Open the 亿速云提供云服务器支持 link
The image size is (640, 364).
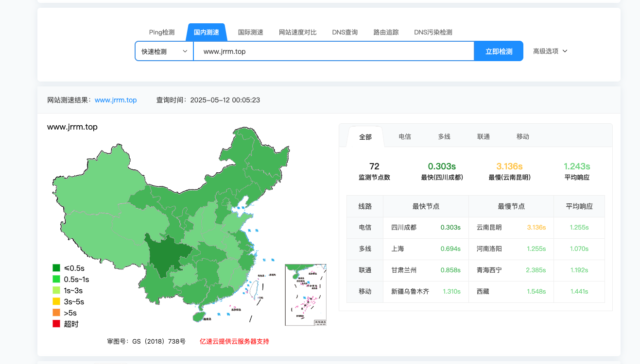pos(234,341)
